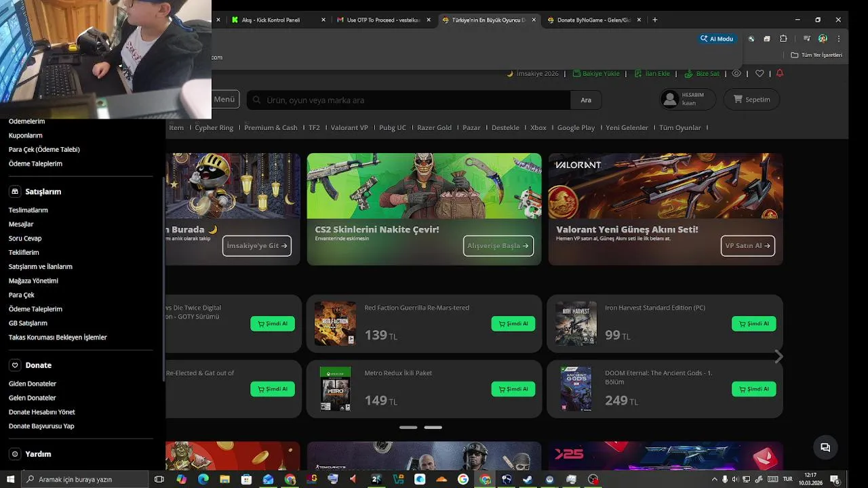Toggle the eye visibility icon in header

tap(736, 73)
